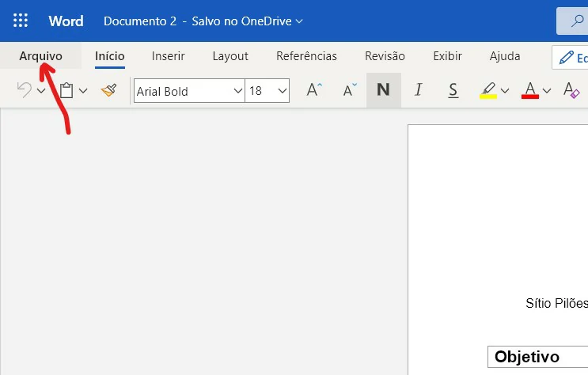Expand highlight color options
This screenshot has width=588, height=375.
(505, 90)
